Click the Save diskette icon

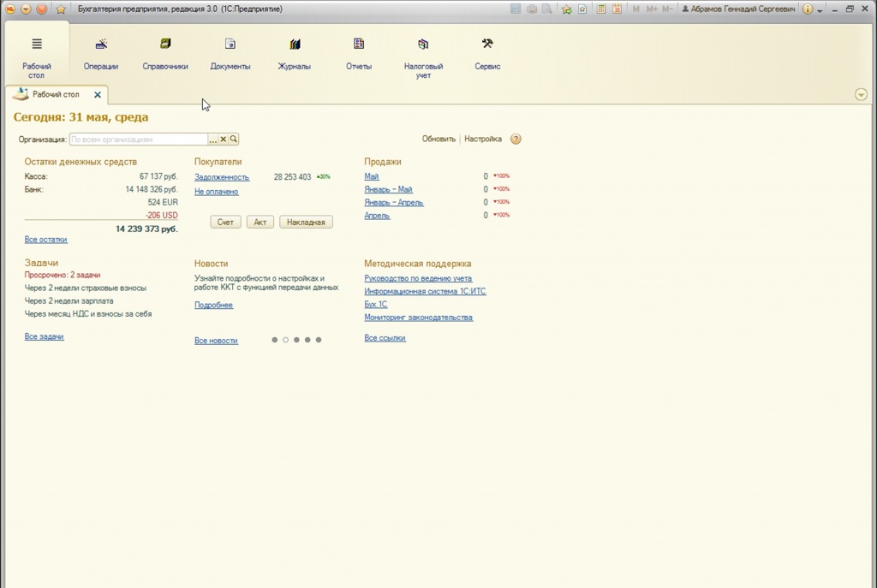pyautogui.click(x=516, y=9)
